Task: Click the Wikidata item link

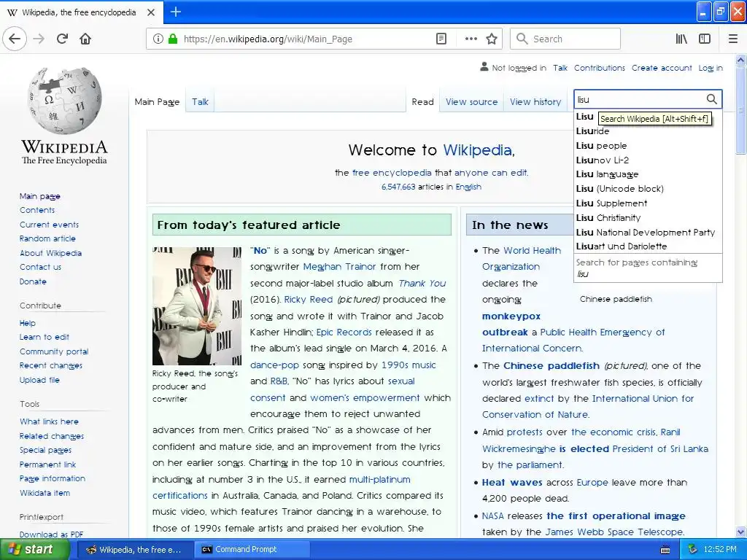Action: coord(44,493)
